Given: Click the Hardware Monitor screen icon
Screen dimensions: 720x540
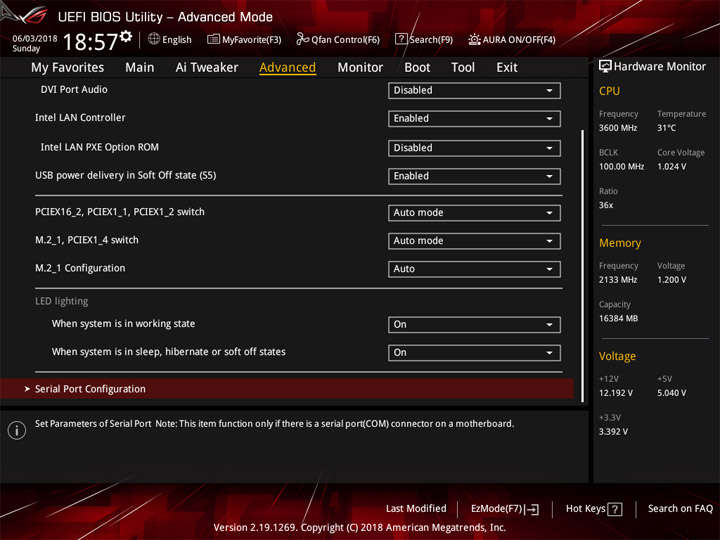Looking at the screenshot, I should point(605,67).
